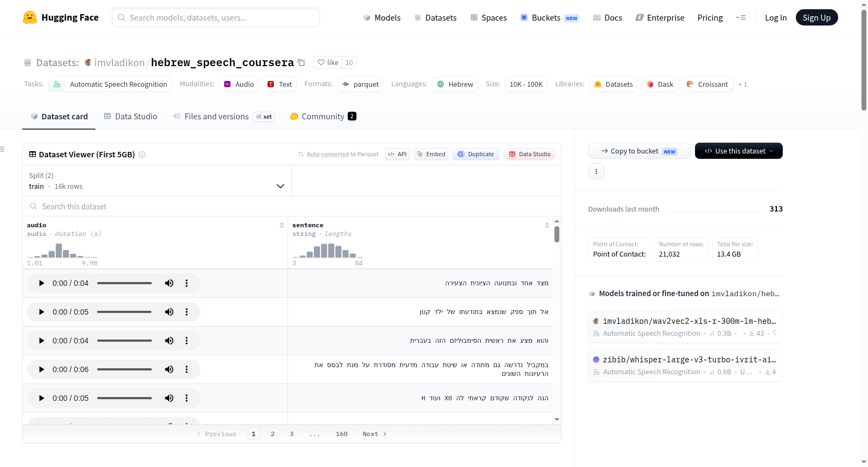Open the three-dot options button under Copy to bucket
This screenshot has height=467, width=868.
click(596, 171)
